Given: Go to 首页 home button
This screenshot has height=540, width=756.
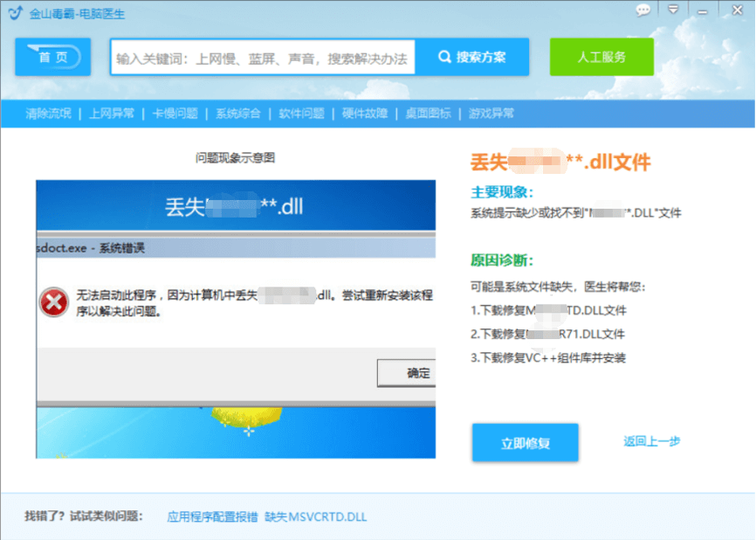Looking at the screenshot, I should 53,58.
